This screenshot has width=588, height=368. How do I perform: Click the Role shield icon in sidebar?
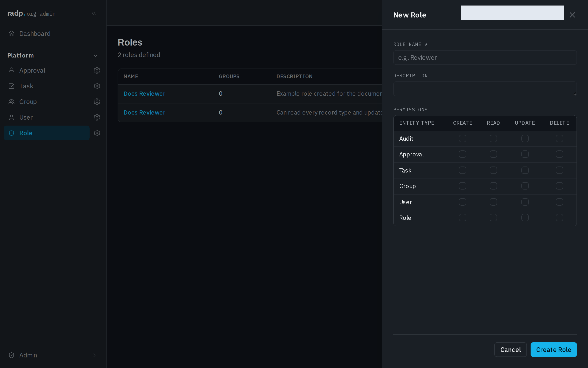pyautogui.click(x=11, y=133)
